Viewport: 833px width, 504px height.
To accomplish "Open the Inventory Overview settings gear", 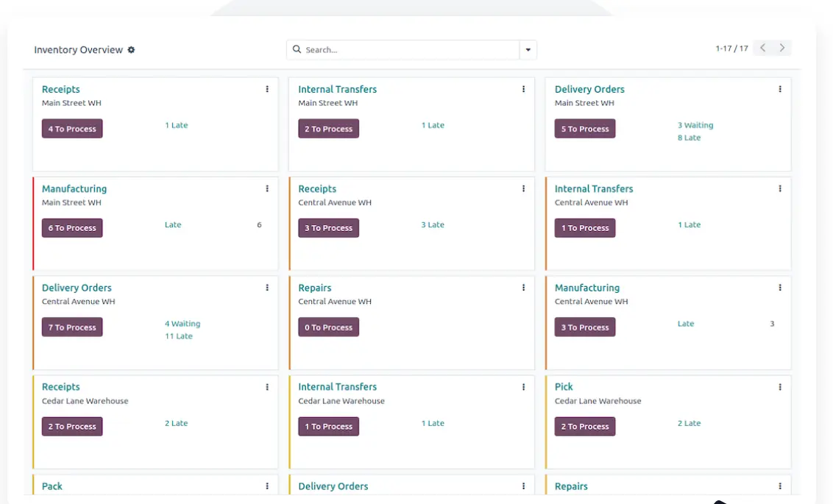I will [131, 49].
